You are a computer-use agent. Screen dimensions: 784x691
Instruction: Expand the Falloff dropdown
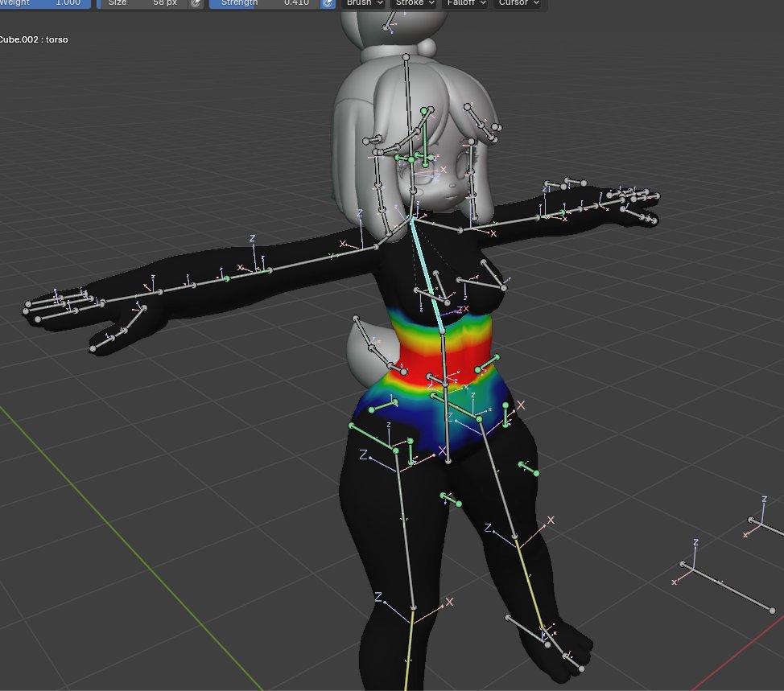point(466,3)
